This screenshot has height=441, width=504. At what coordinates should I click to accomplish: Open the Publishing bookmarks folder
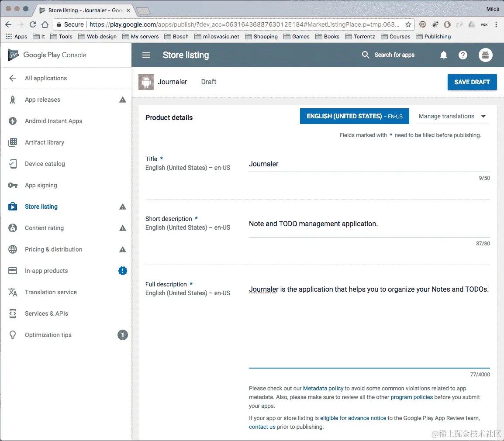433,36
